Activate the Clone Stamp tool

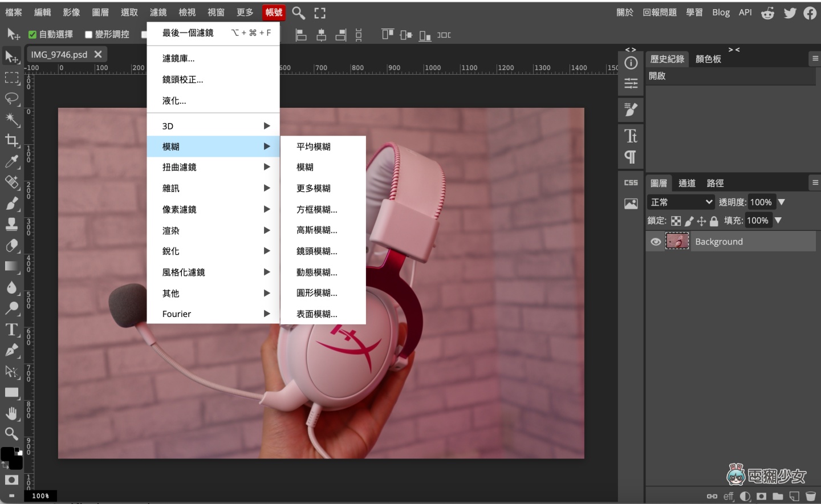12,224
